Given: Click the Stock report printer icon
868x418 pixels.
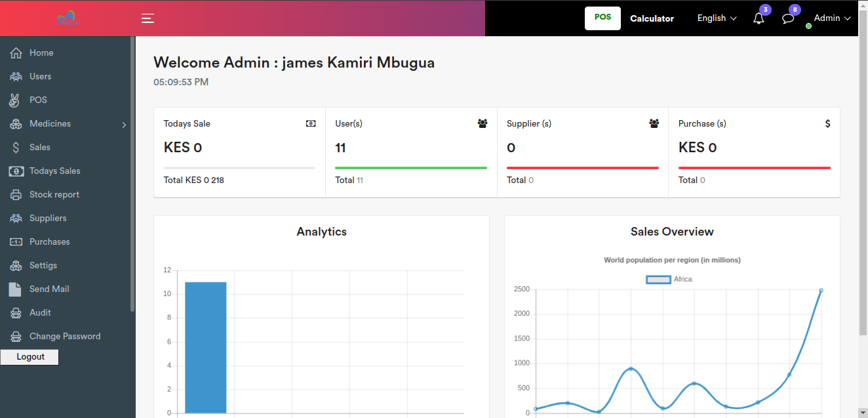Looking at the screenshot, I should (x=16, y=195).
